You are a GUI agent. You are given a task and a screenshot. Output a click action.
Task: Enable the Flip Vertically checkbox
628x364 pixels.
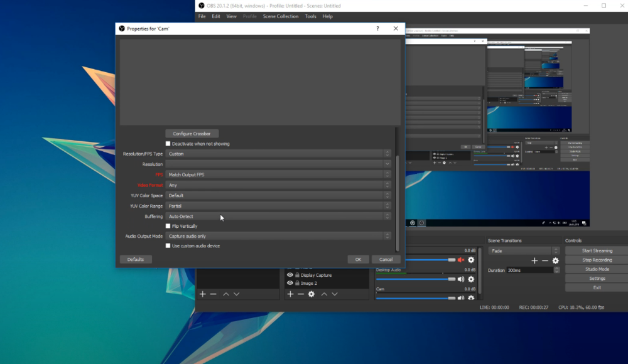pos(168,226)
